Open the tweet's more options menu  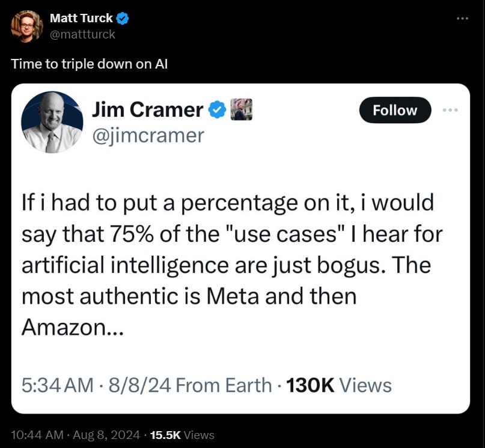(x=462, y=19)
